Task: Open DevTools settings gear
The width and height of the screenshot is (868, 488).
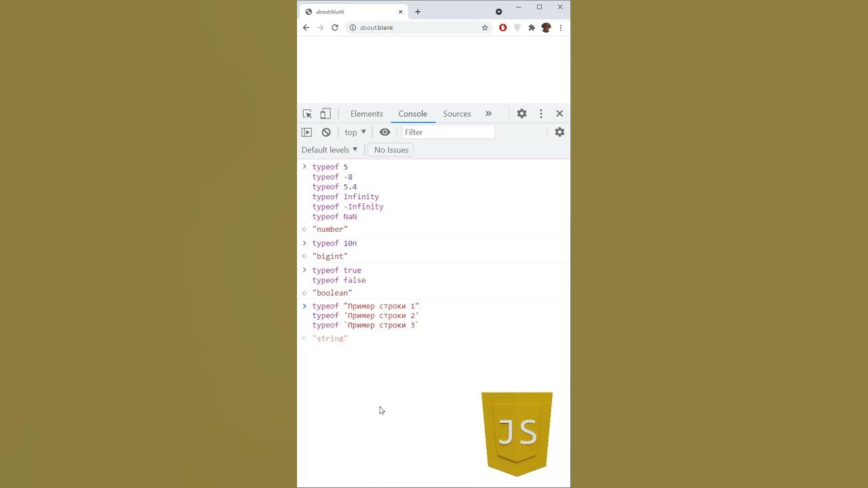Action: (521, 114)
